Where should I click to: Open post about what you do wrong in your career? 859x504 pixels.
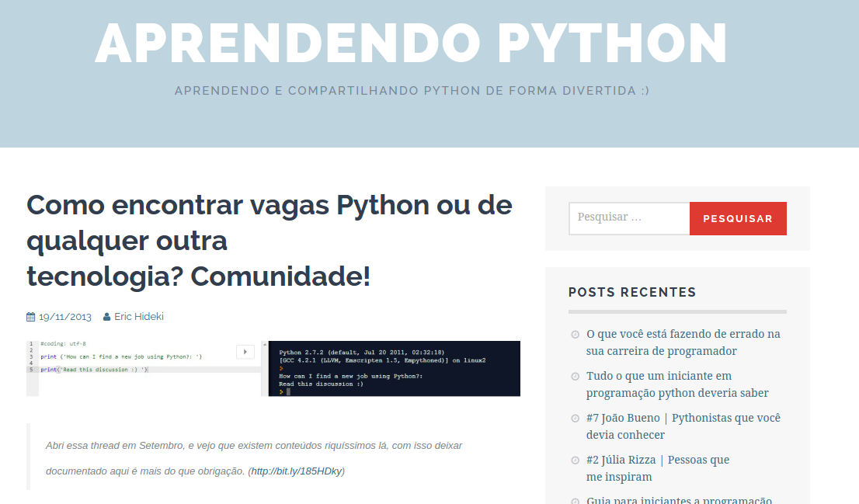point(683,342)
